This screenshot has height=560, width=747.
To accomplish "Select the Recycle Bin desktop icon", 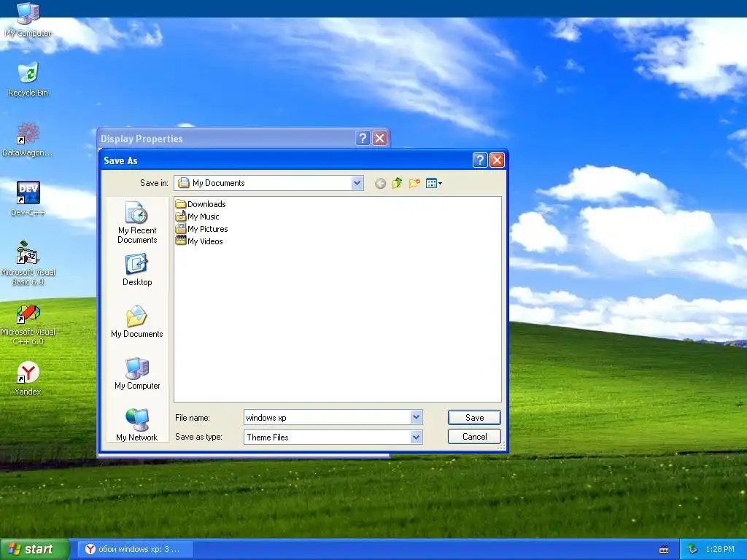I will (x=28, y=79).
